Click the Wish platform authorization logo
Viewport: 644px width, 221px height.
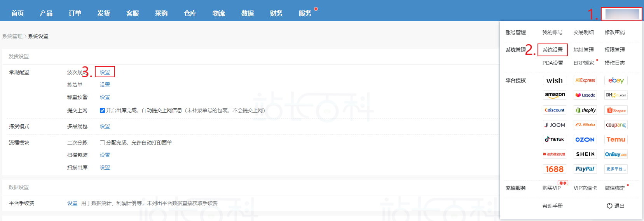(x=554, y=80)
